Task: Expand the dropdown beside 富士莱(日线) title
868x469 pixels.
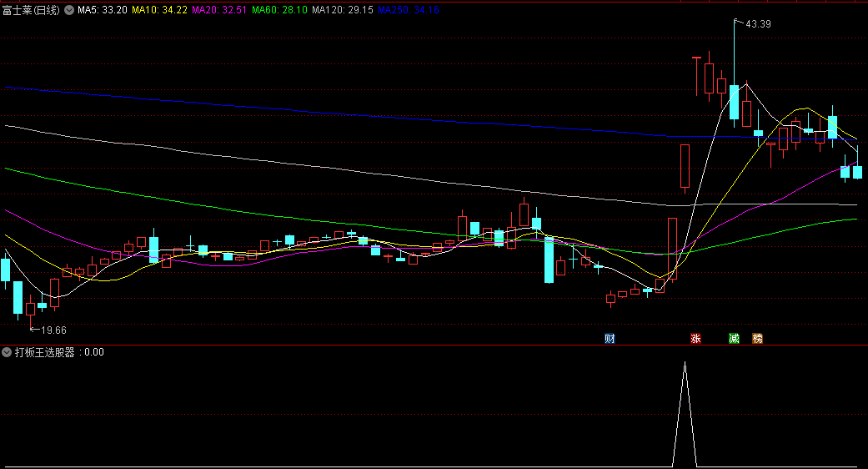Action: point(69,10)
